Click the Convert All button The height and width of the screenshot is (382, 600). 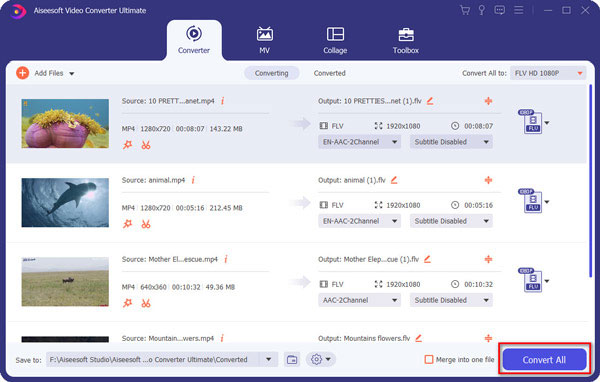click(x=544, y=359)
